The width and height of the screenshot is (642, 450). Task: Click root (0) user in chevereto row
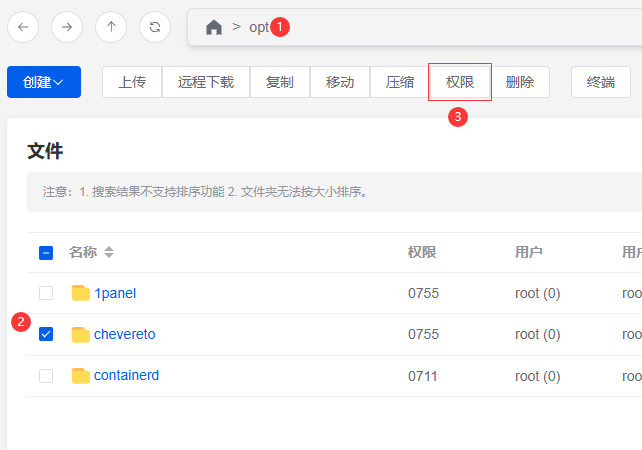coord(538,334)
